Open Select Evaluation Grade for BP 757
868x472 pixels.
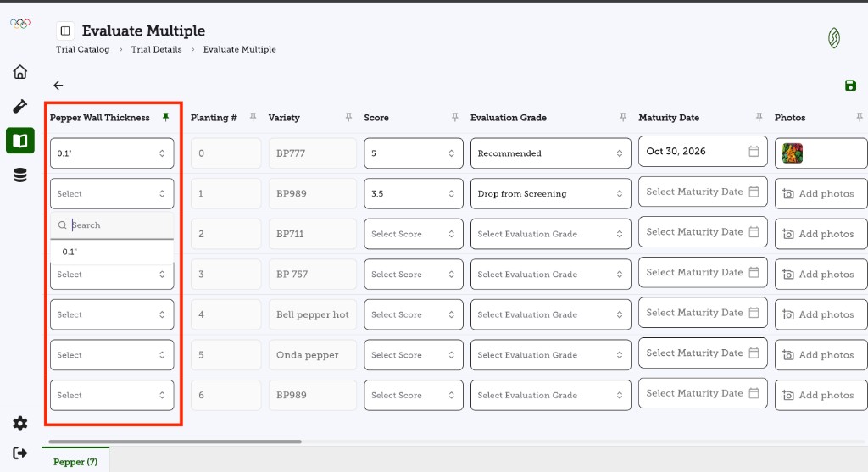click(x=551, y=275)
